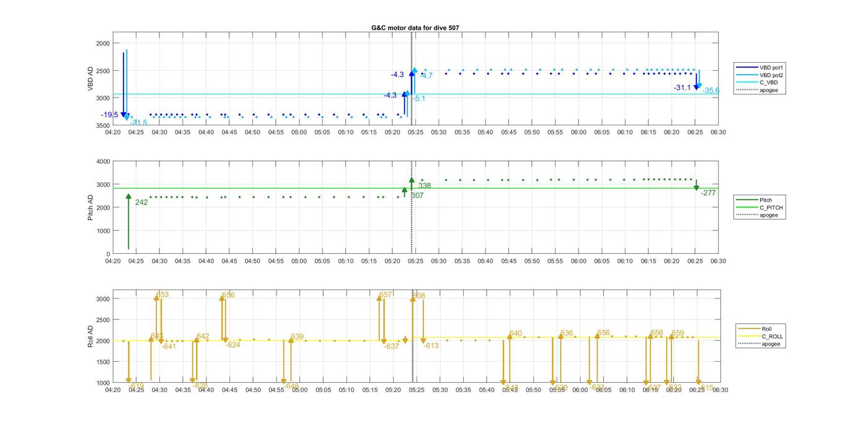Click the '640' annotation in Roll plot
The height and width of the screenshot is (430, 868).
coord(516,334)
